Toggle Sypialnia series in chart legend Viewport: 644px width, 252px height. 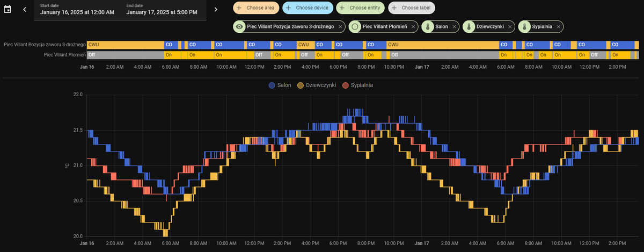[357, 85]
